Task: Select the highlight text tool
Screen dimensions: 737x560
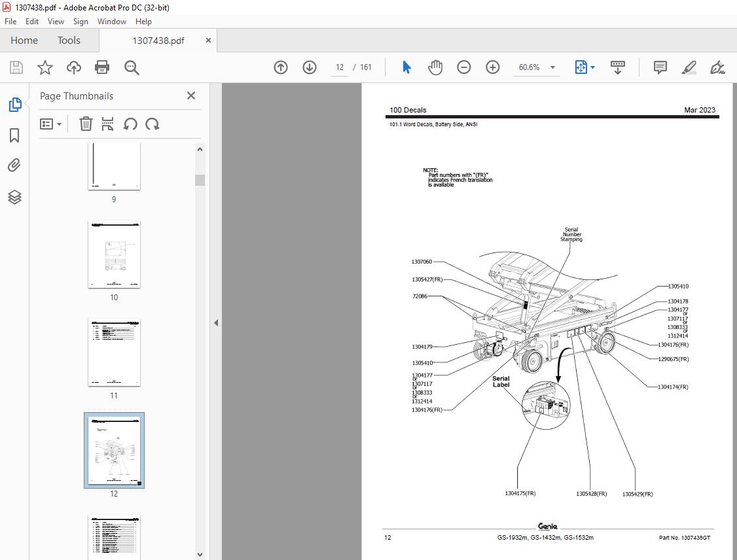Action: pos(689,67)
